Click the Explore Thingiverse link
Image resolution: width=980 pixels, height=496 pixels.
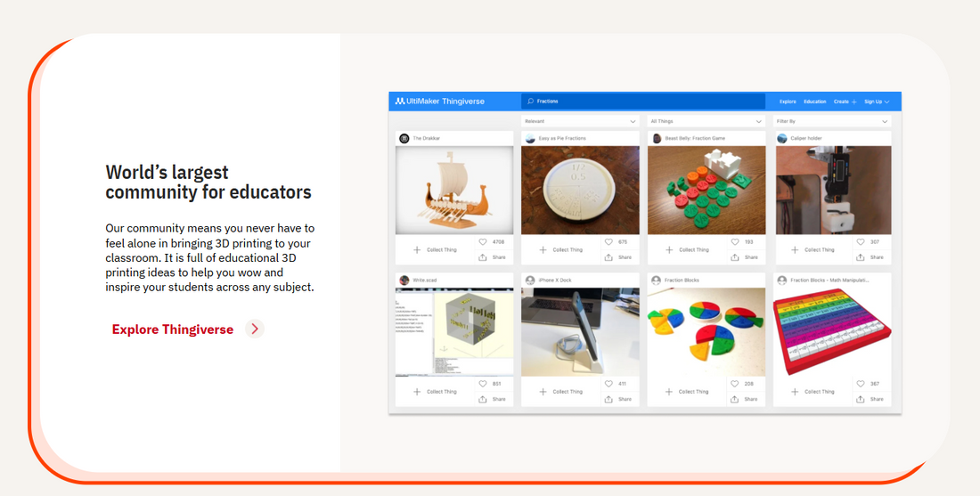click(x=173, y=329)
